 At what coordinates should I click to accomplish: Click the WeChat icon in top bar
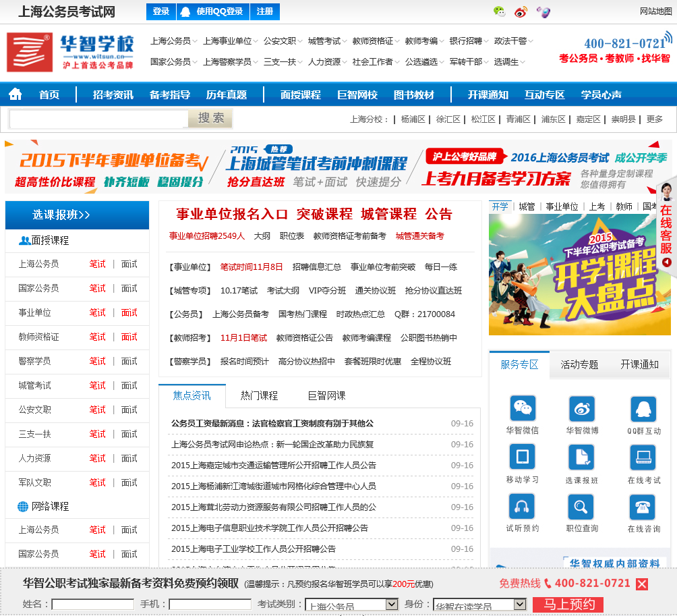pyautogui.click(x=500, y=11)
